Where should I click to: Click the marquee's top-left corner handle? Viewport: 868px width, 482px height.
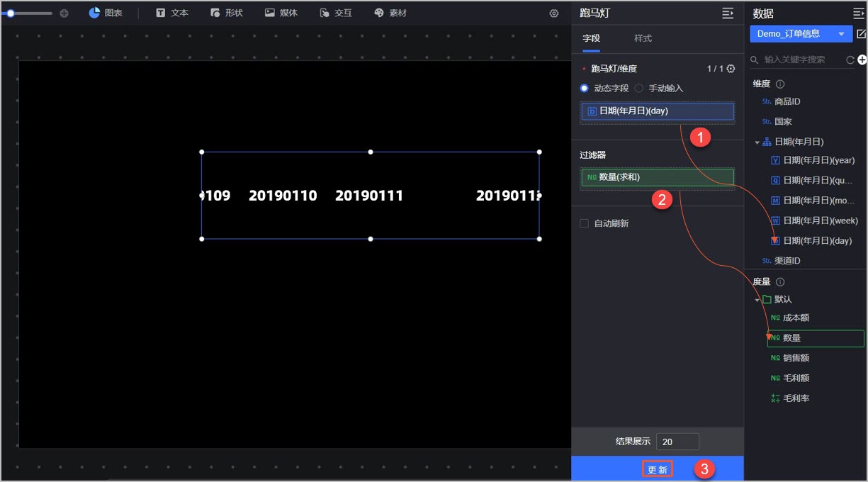(202, 152)
